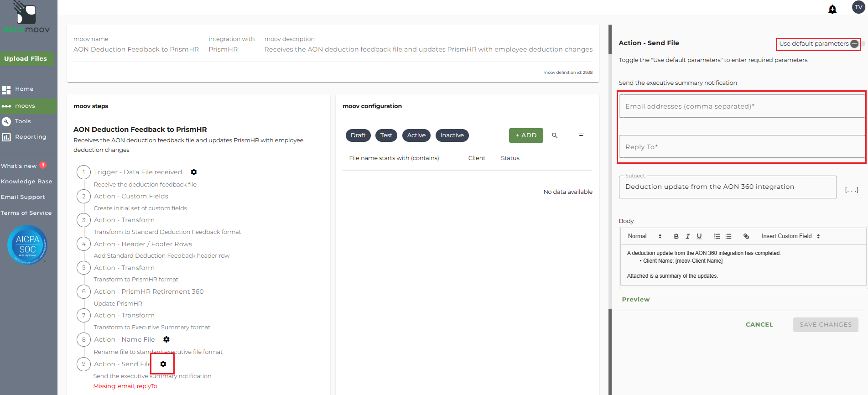868x395 pixels.
Task: Open settings gear for Trigger - Data File received
Action: 194,172
